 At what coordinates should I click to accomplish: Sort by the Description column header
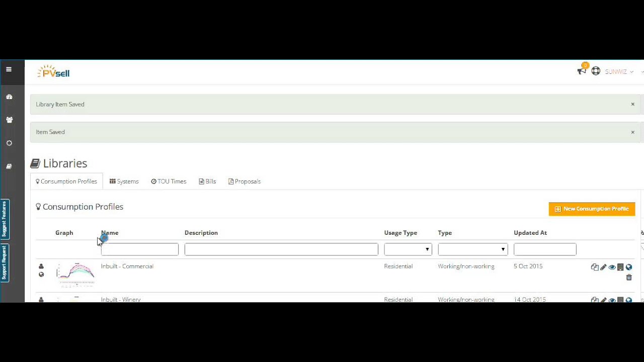tap(201, 233)
